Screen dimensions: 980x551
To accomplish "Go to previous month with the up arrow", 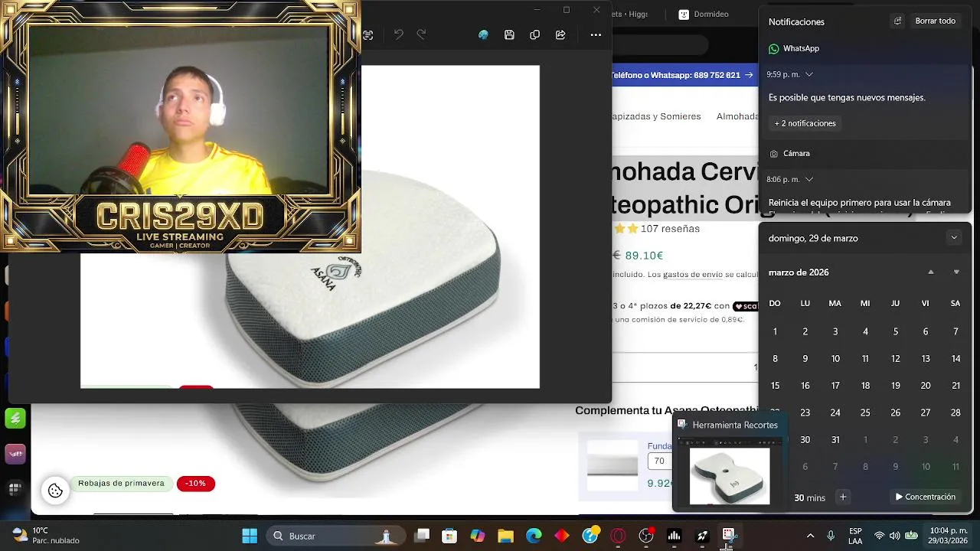I will pyautogui.click(x=931, y=272).
